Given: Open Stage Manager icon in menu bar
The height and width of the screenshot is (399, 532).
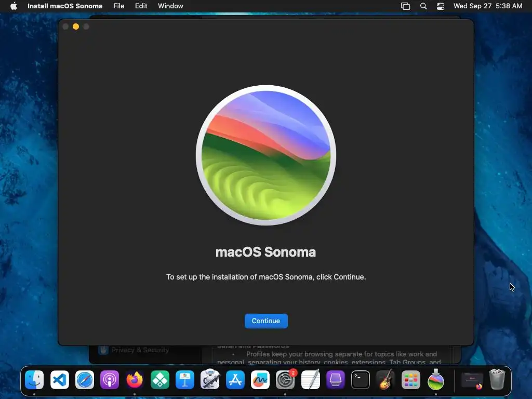Looking at the screenshot, I should pos(405,6).
